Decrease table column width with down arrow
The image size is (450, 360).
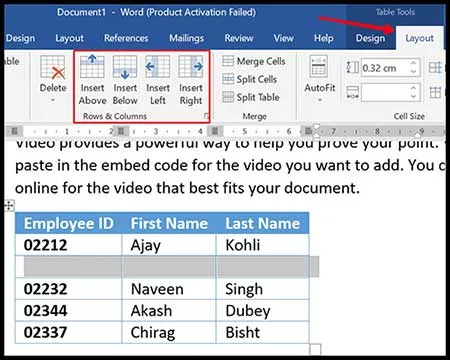[413, 97]
